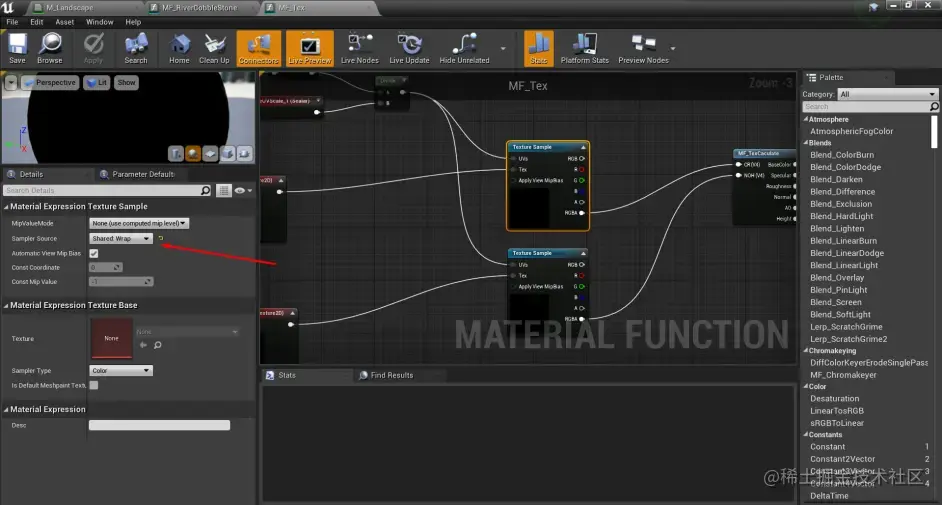Screen dimensions: 942x505
Task: Open viewport options dropdown arrow
Action: (11, 82)
